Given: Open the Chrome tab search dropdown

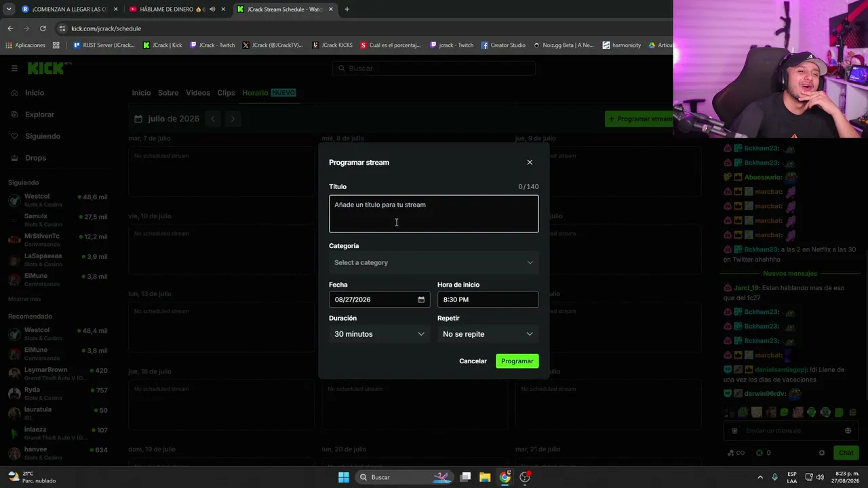Looking at the screenshot, I should [9, 9].
